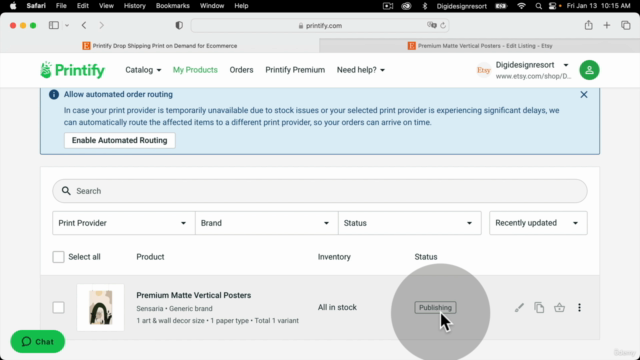The image size is (640, 360).
Task: Open the Safari View menu
Action: click(106, 6)
